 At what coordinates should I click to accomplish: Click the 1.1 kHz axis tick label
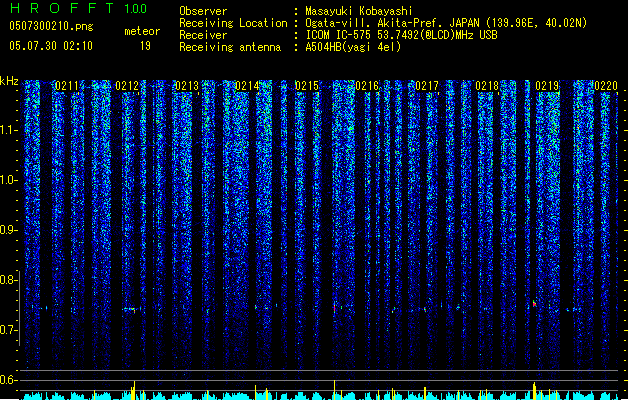pos(9,130)
